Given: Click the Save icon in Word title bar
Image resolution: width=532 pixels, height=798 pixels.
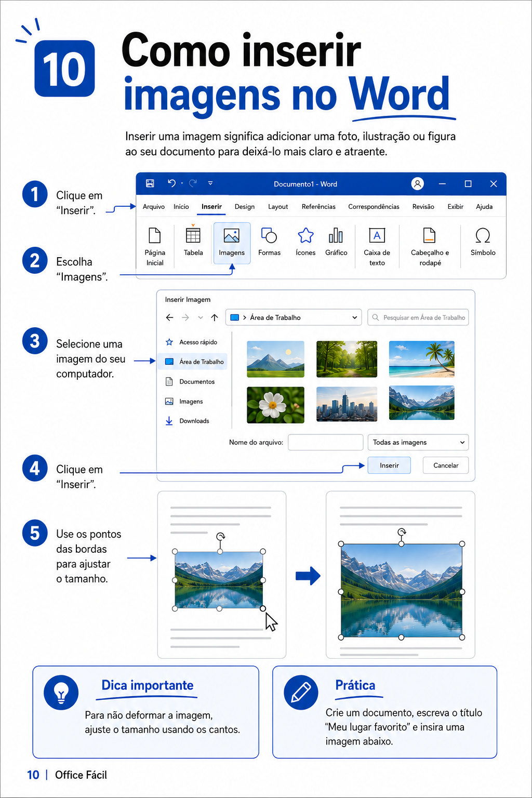Looking at the screenshot, I should click(x=150, y=183).
